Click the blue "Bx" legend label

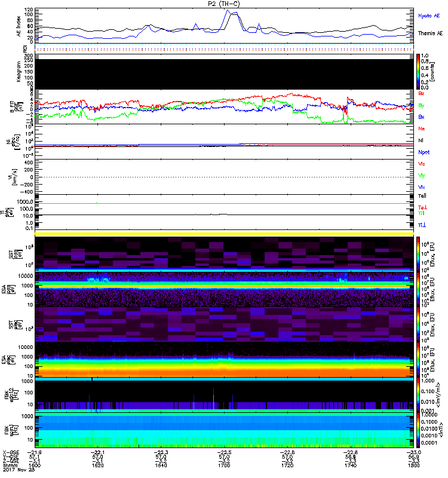pos(421,117)
